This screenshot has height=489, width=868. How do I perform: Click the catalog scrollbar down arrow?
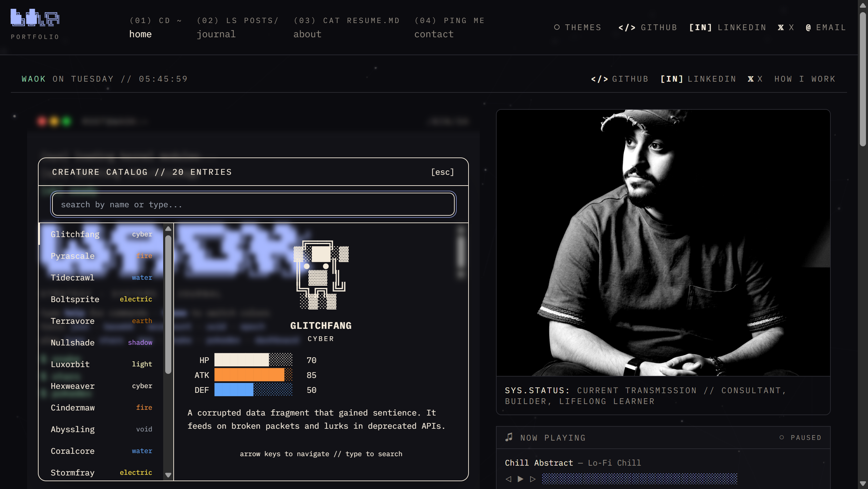click(x=168, y=475)
